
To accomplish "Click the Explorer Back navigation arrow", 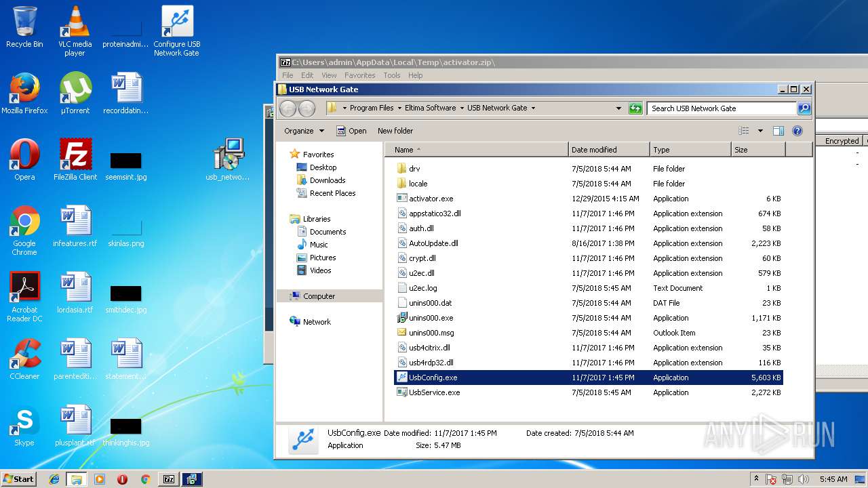I will [x=288, y=108].
